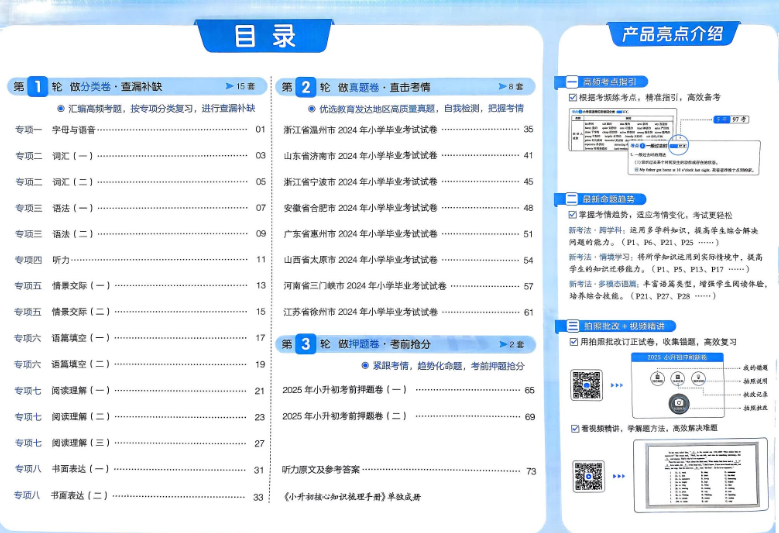Toggle the checkbox for 根据考频练考点

pyautogui.click(x=573, y=97)
